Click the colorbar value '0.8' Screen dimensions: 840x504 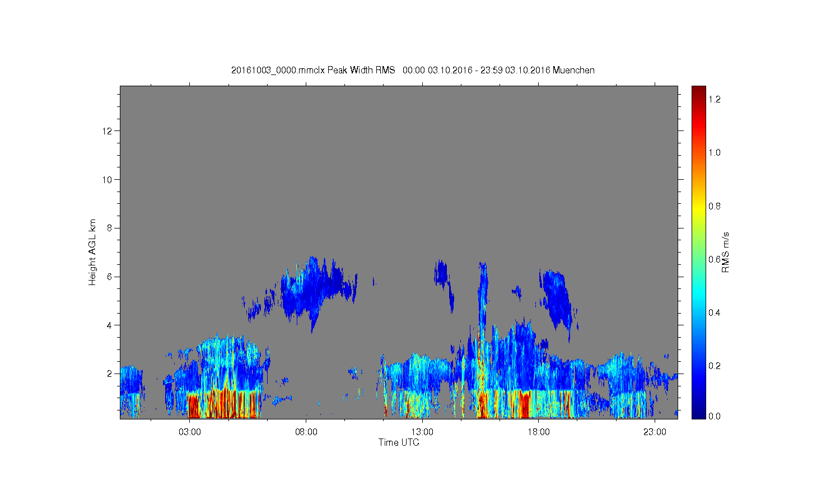714,206
